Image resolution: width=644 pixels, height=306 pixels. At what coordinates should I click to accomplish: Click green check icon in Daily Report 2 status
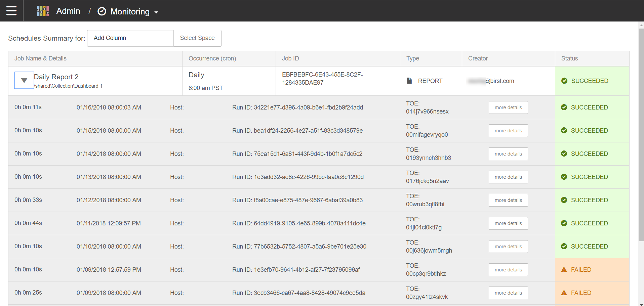[564, 81]
